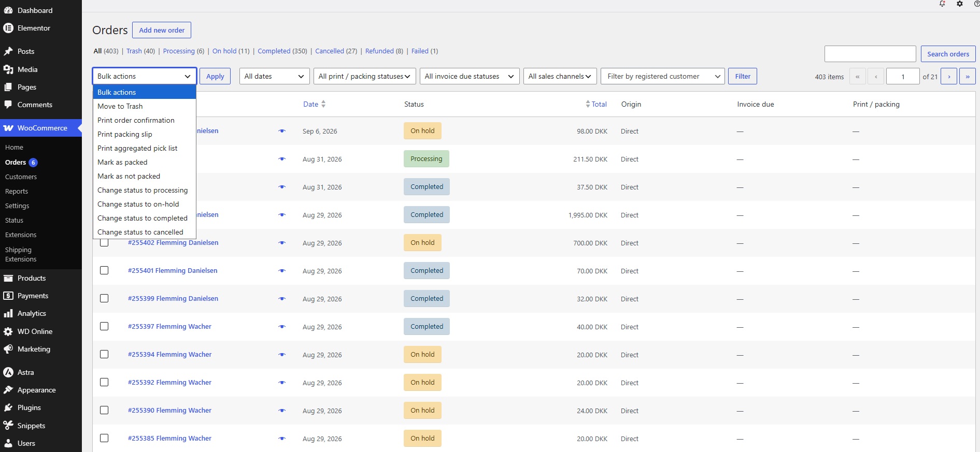Choose Print order confirmation option
This screenshot has height=452, width=980.
pos(144,120)
